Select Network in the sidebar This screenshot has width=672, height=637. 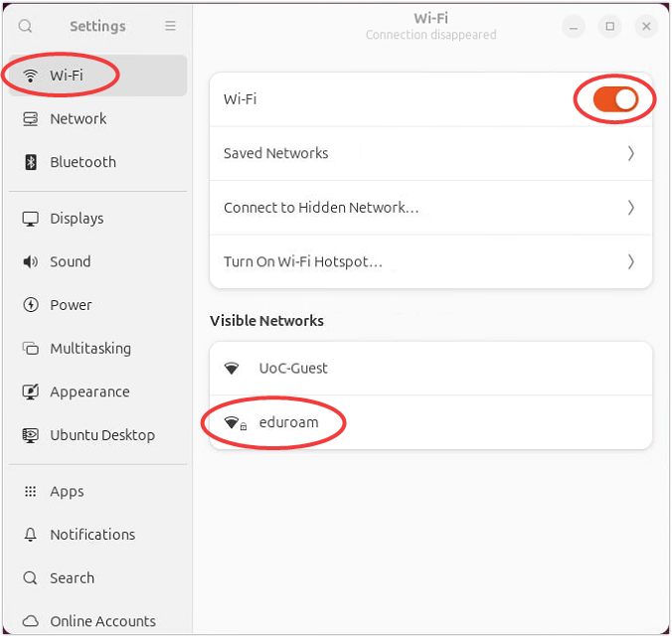79,119
